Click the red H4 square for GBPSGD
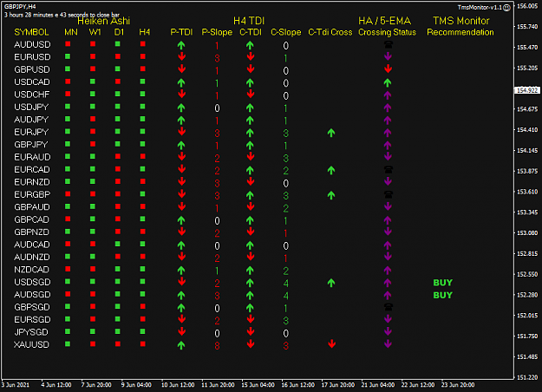Viewport: 542px width, 392px height. (143, 307)
